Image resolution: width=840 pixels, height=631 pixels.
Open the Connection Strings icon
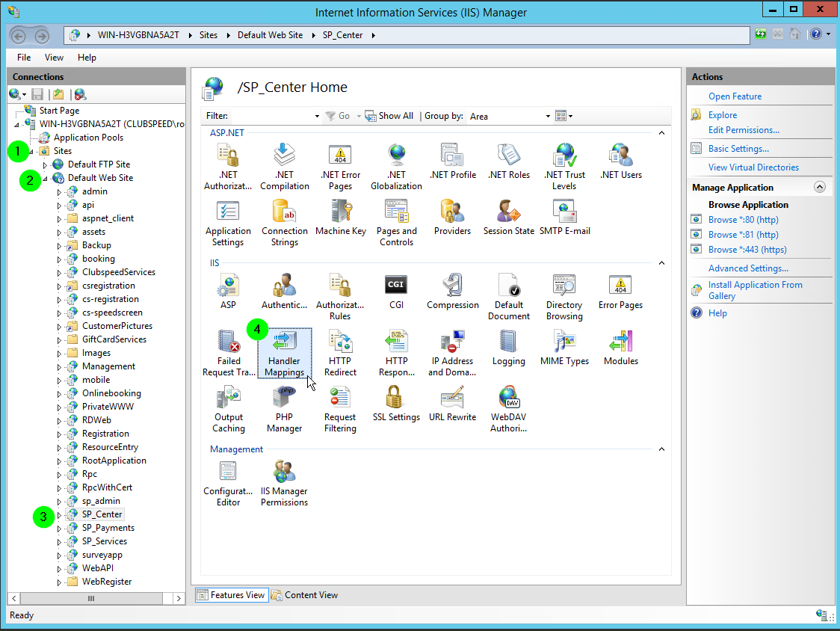(285, 223)
